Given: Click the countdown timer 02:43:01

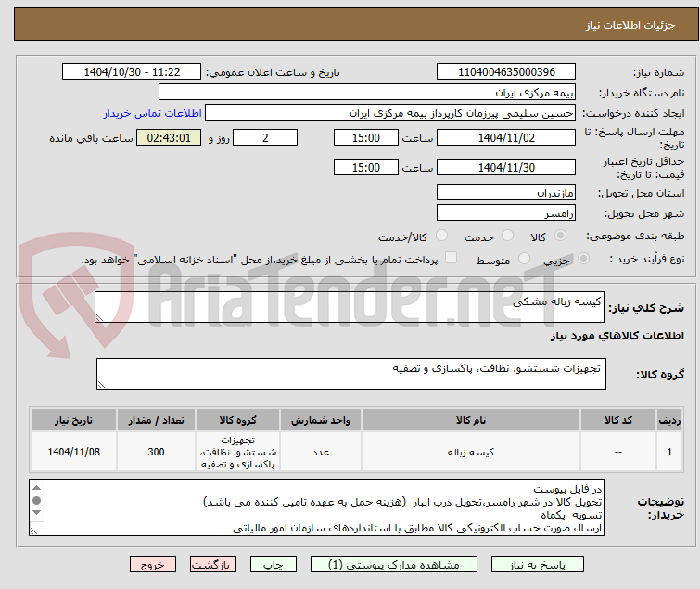Looking at the screenshot, I should pos(169,137).
